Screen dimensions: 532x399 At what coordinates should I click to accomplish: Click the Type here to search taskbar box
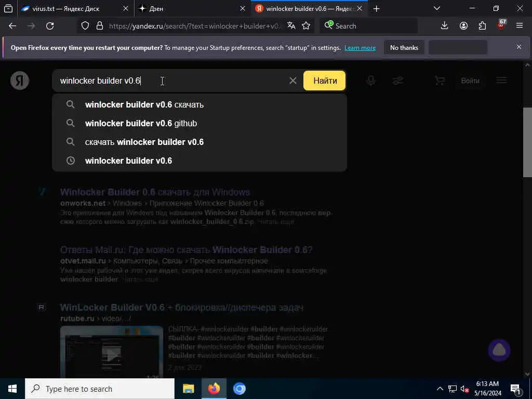[x=99, y=389]
